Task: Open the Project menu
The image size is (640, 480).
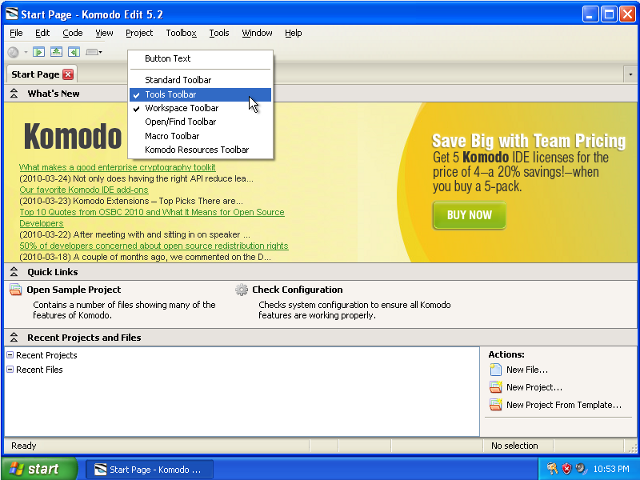Action: (x=139, y=33)
